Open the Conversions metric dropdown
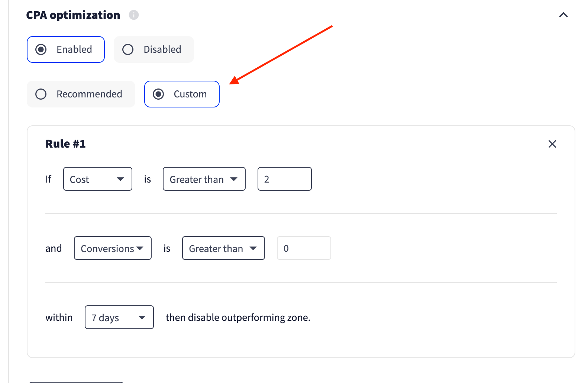Screen dimensions: 588x383 tap(113, 248)
